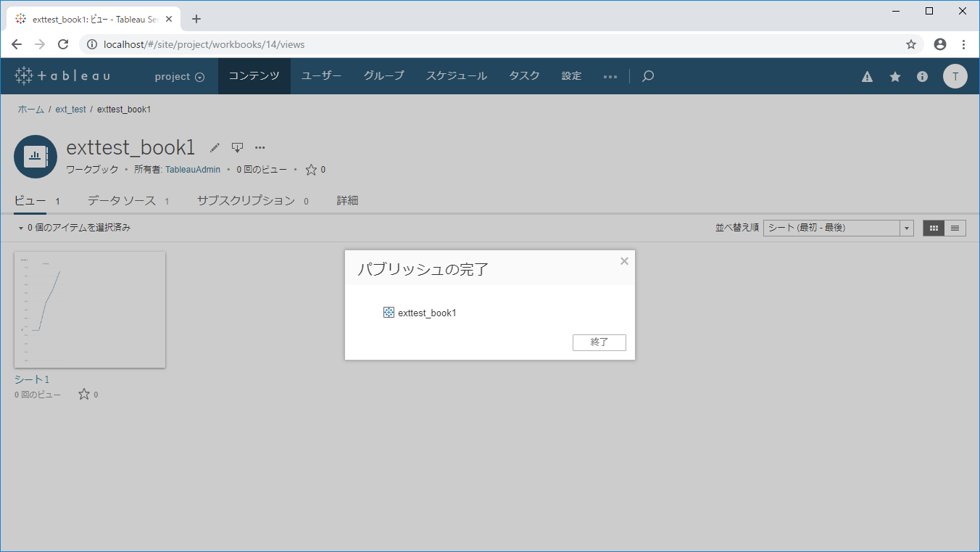Image resolution: width=980 pixels, height=552 pixels.
Task: Close the パブリッシュの完了 dialog with X
Action: 624,261
